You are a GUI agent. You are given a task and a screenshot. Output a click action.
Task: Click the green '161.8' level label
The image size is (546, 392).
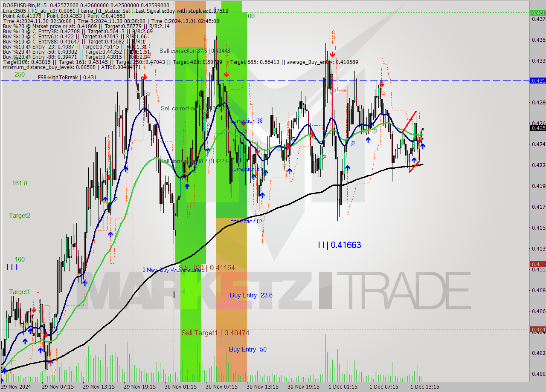click(20, 183)
